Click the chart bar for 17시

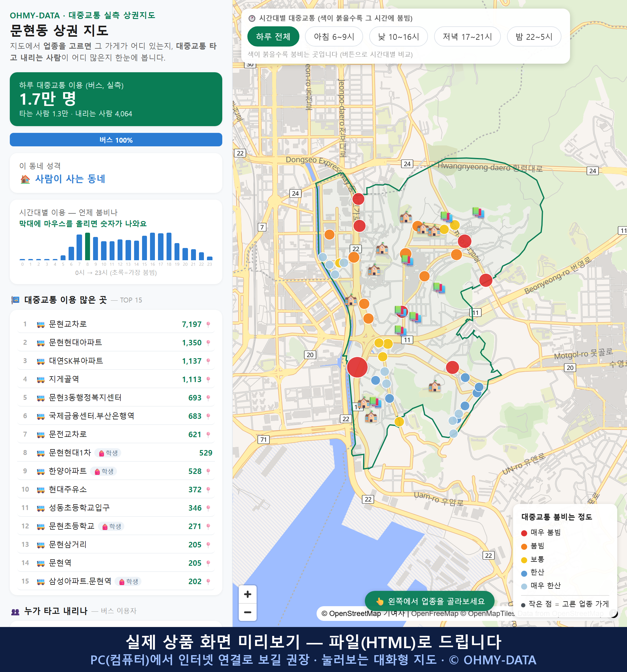161,246
